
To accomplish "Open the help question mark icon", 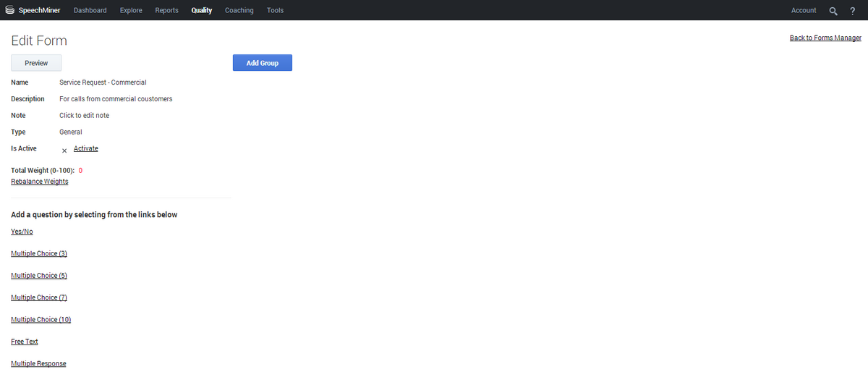I will click(x=853, y=11).
